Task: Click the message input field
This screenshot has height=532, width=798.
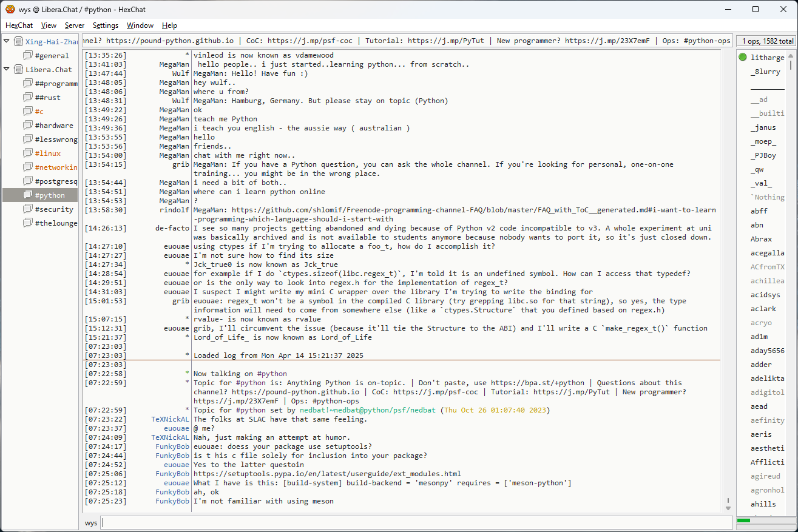Action: click(416, 523)
